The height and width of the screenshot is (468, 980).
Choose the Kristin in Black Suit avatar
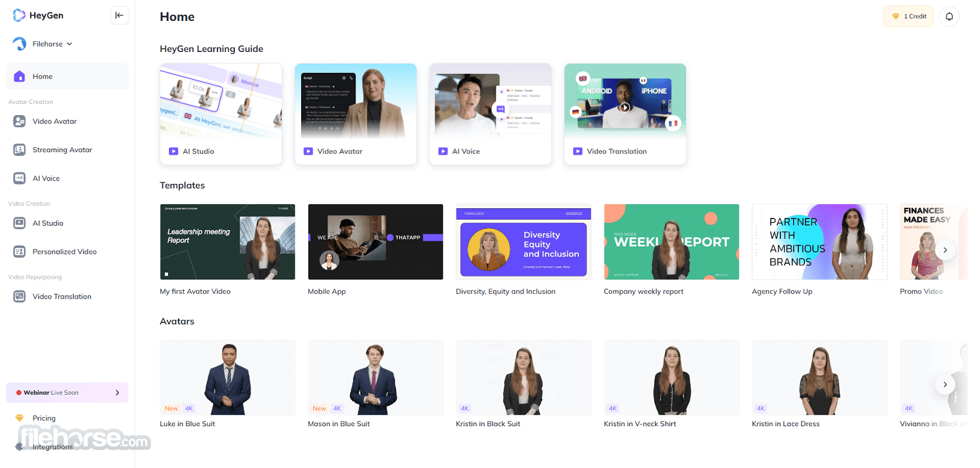(x=523, y=377)
